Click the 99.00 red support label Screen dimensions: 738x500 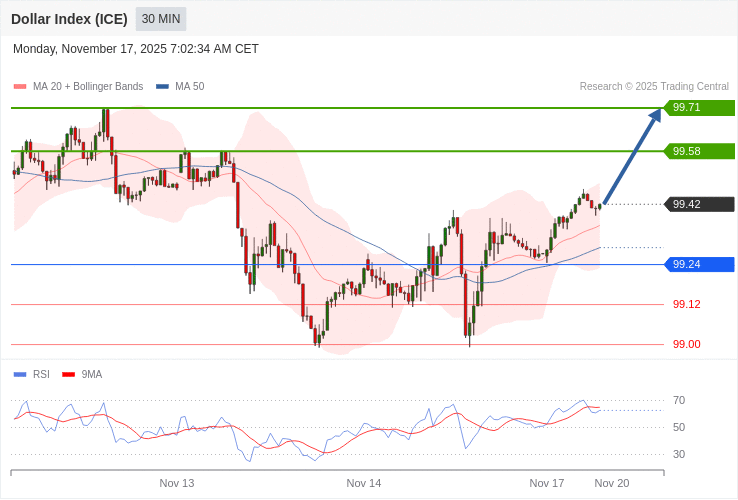click(x=686, y=344)
